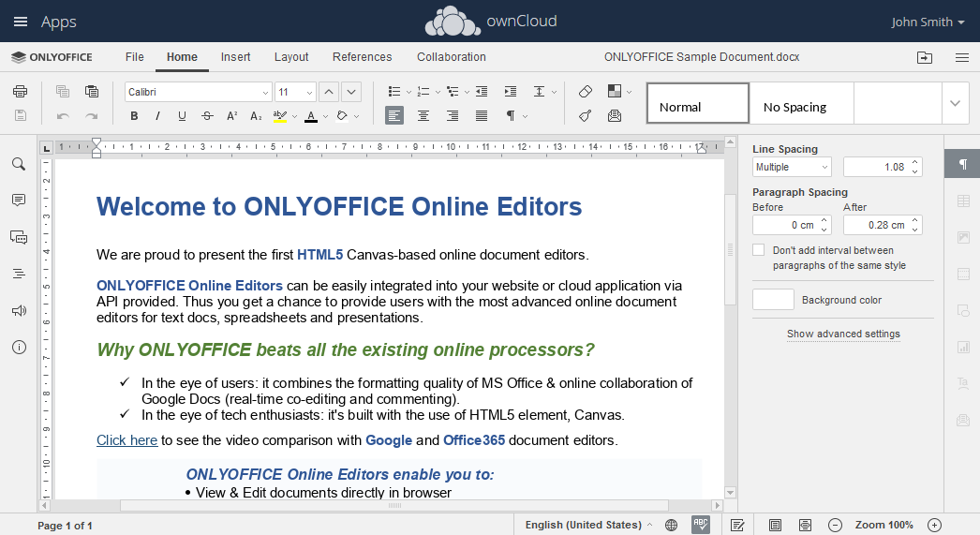980x535 pixels.
Task: Click the Mail merge icon
Action: [x=615, y=116]
